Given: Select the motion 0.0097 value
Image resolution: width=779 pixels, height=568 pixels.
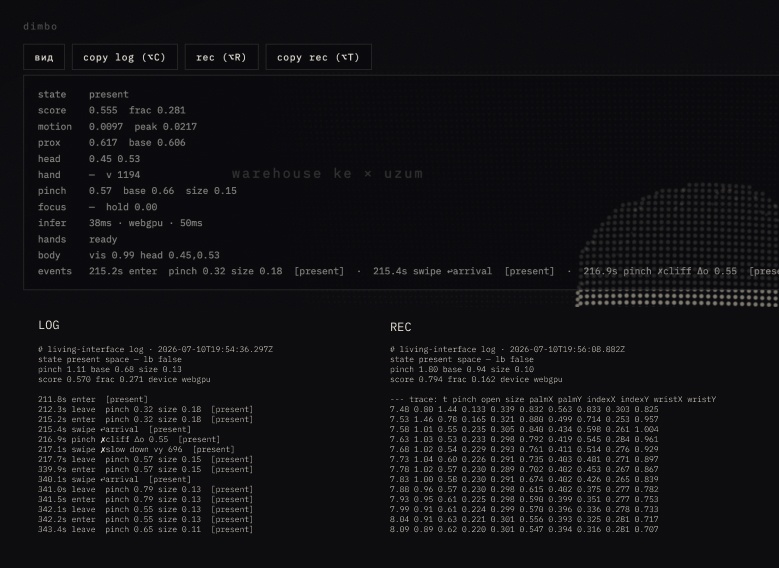Looking at the screenshot, I should tap(106, 127).
